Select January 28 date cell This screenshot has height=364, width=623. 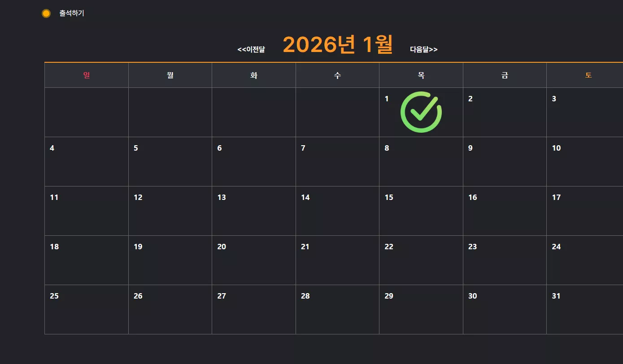click(337, 309)
